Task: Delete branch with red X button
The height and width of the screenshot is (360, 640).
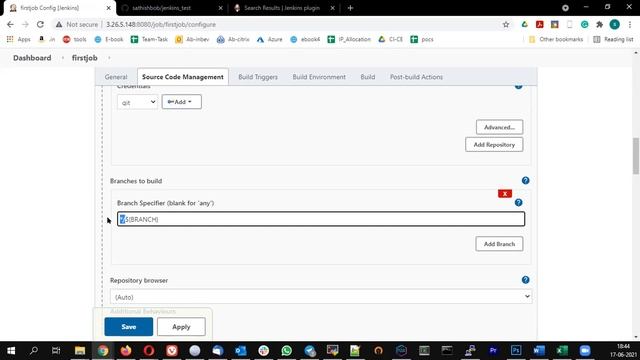Action: coord(505,193)
